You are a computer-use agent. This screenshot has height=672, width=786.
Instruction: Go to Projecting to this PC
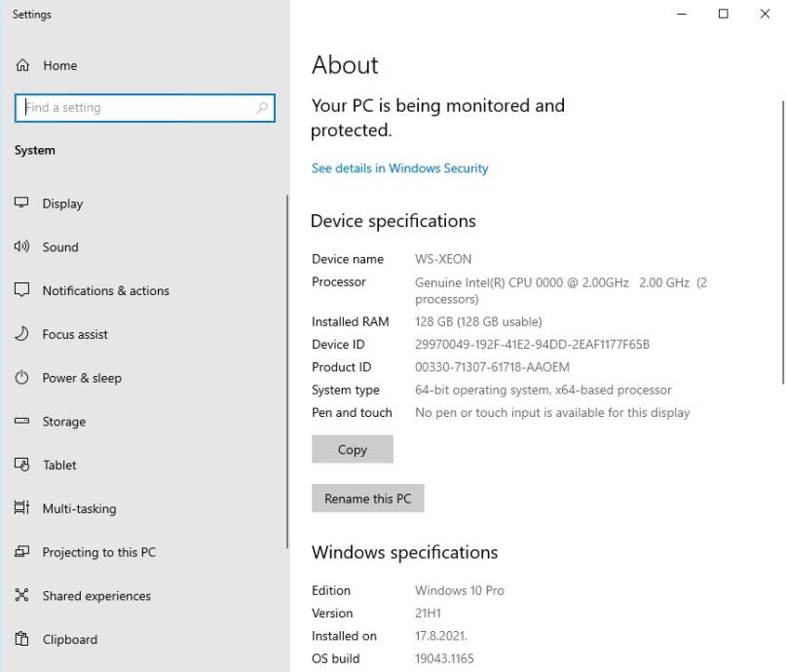click(98, 552)
